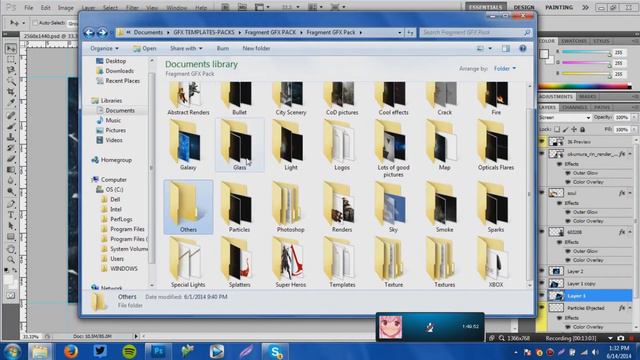This screenshot has width=640, height=360.
Task: Open the Splatters folder
Action: pos(240,262)
